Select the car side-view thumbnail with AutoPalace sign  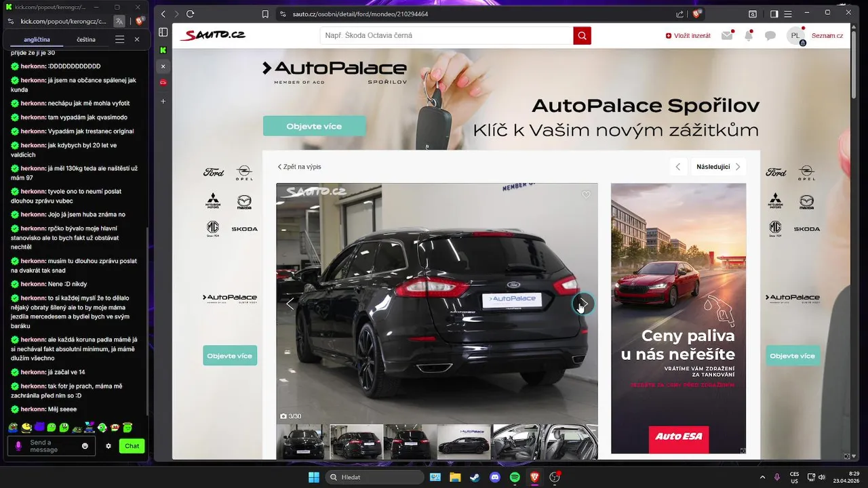[x=464, y=442]
